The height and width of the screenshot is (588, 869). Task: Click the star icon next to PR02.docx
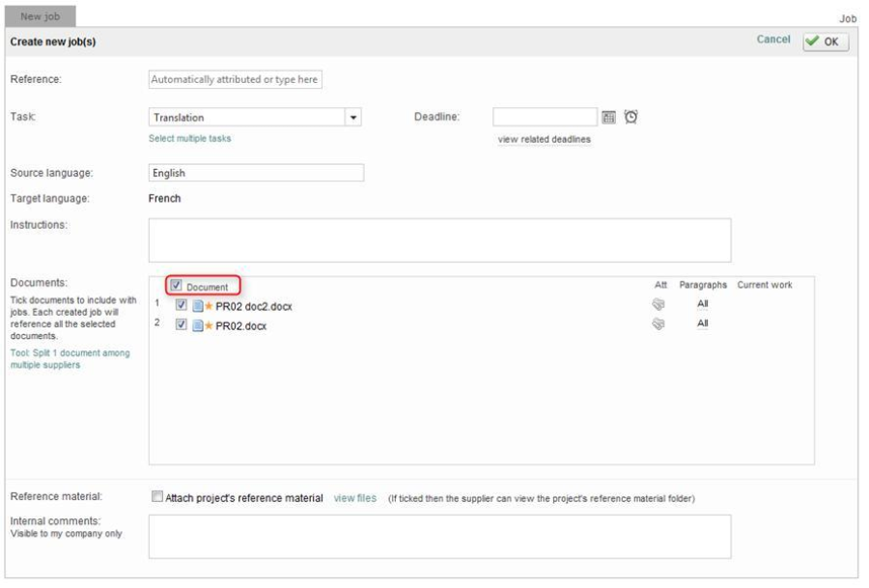209,325
